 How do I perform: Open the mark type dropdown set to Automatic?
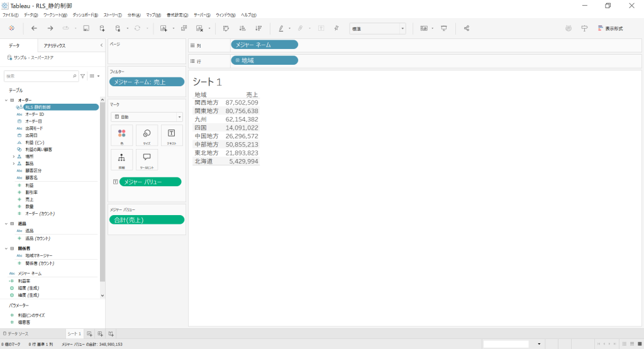(147, 117)
